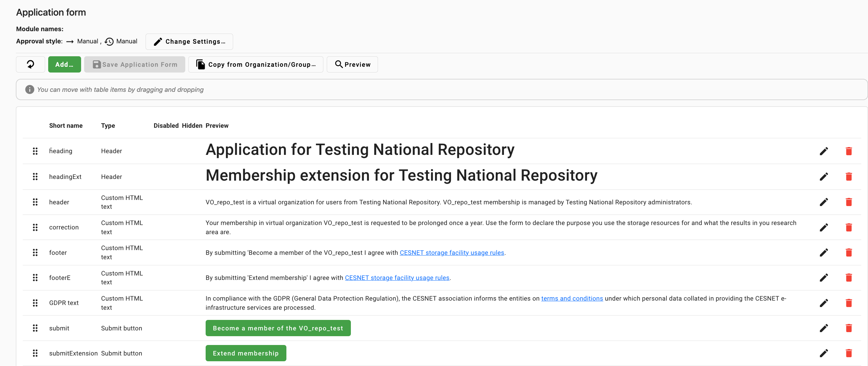Delete the submit button item

point(849,328)
